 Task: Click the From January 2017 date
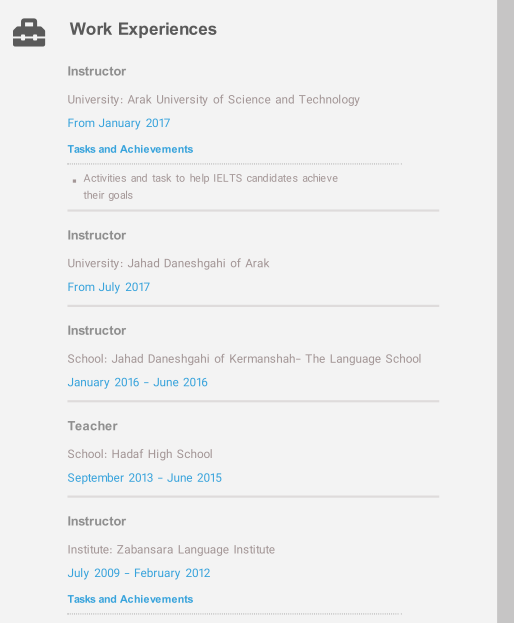click(119, 123)
